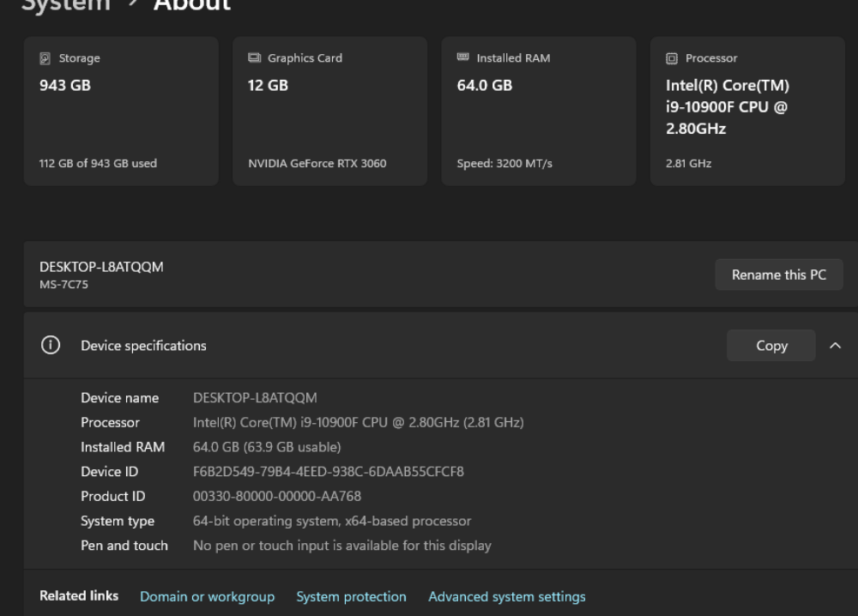Click the Device specifications header label

pos(143,345)
